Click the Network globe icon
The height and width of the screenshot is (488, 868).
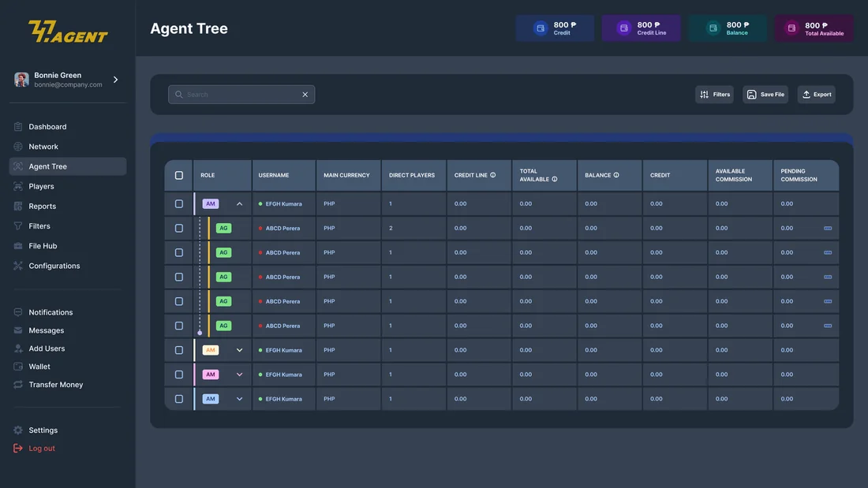tap(17, 147)
